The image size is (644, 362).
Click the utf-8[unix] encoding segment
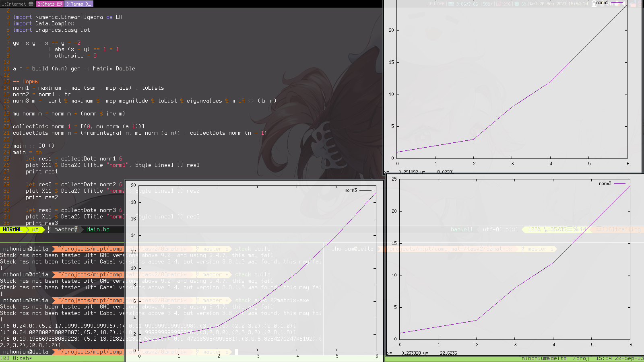pos(500,230)
